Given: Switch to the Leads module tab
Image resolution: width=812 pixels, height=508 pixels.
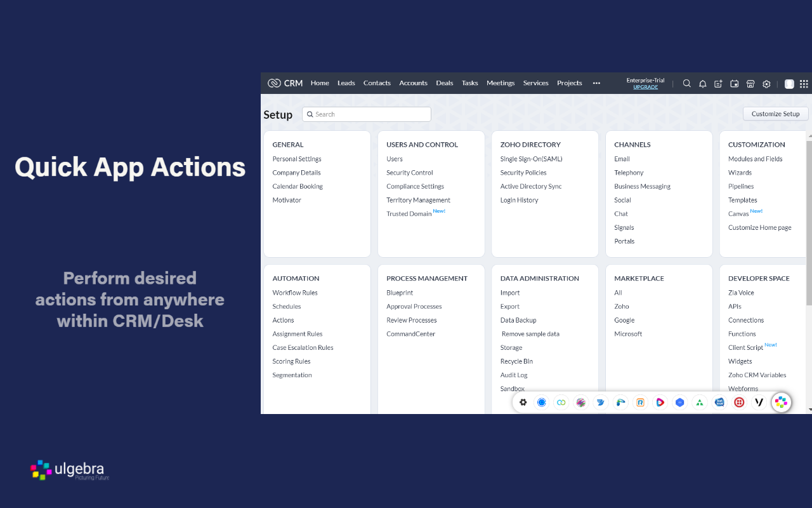Looking at the screenshot, I should pyautogui.click(x=346, y=83).
